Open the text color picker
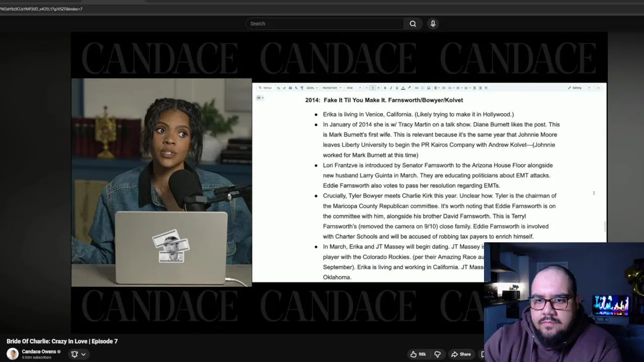Viewport: 644px width, 362px height. coord(403,88)
